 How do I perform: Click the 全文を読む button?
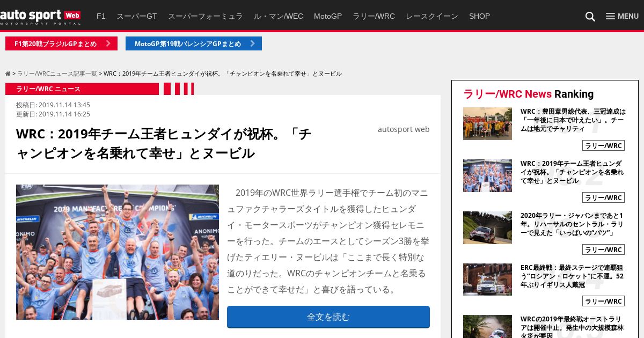click(x=328, y=317)
